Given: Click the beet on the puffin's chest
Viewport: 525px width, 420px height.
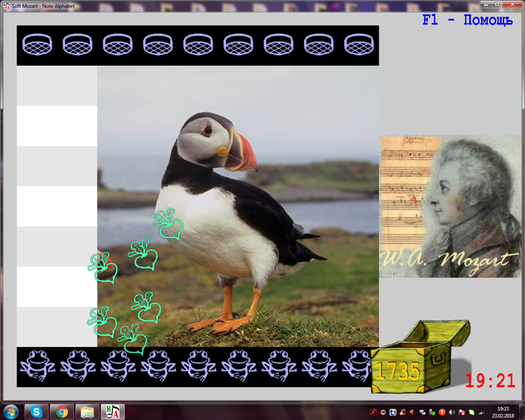Looking at the screenshot, I should tap(168, 224).
